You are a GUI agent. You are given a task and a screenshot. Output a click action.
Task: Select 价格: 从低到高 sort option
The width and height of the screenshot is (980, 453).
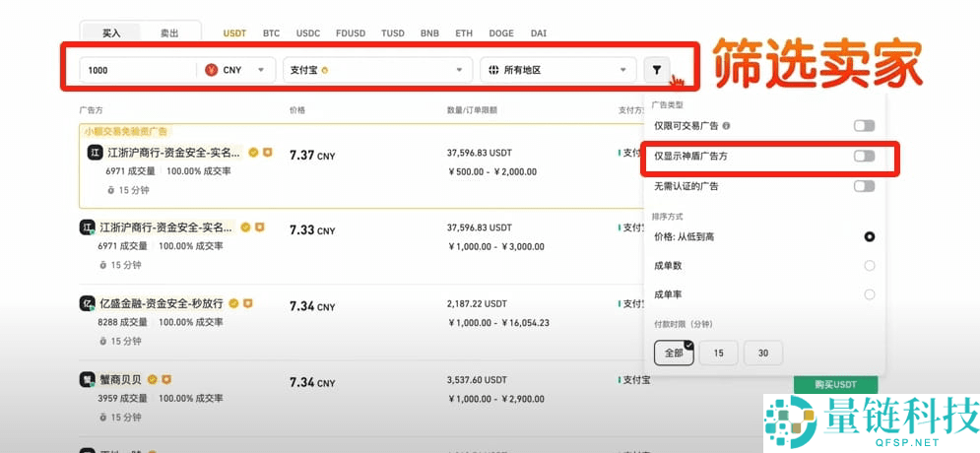869,236
